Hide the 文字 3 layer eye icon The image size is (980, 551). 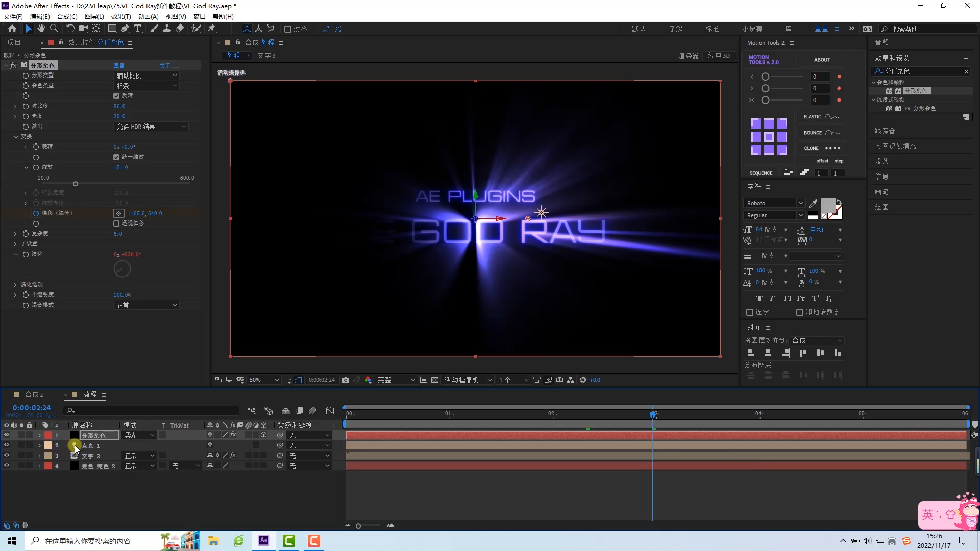[7, 456]
